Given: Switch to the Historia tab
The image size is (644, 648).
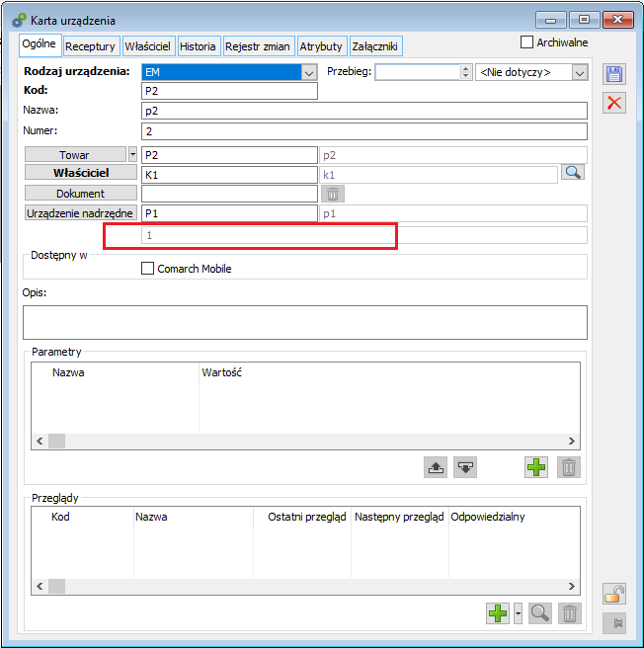Looking at the screenshot, I should (198, 46).
